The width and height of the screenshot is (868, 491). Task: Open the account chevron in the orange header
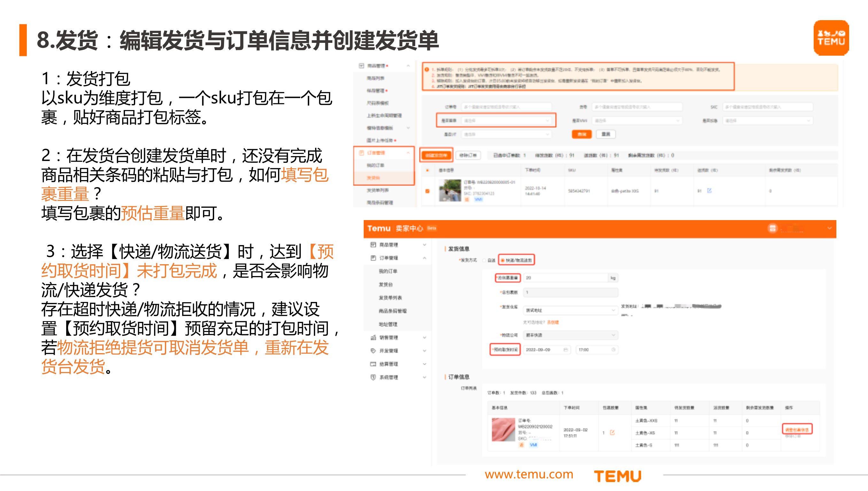829,228
